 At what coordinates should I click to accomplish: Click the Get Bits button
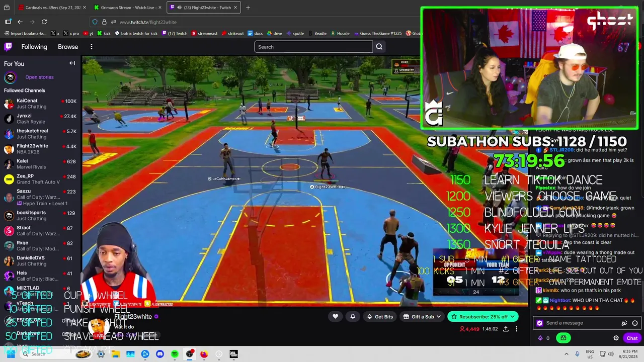380,316
